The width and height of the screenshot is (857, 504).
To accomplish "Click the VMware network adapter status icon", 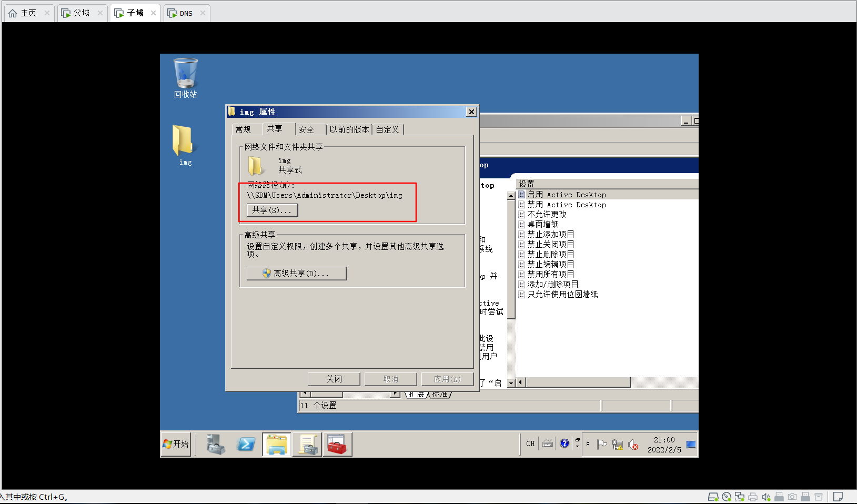I will click(740, 497).
